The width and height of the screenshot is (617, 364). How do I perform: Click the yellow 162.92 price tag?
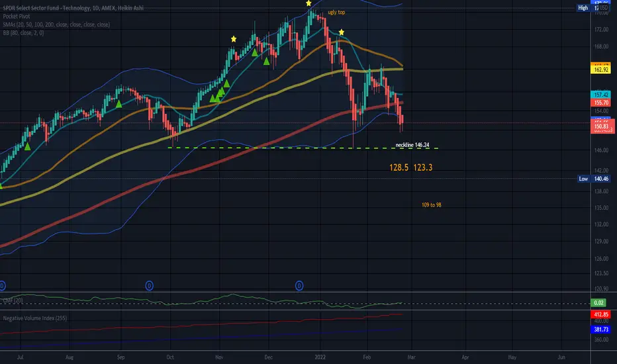[x=601, y=69]
